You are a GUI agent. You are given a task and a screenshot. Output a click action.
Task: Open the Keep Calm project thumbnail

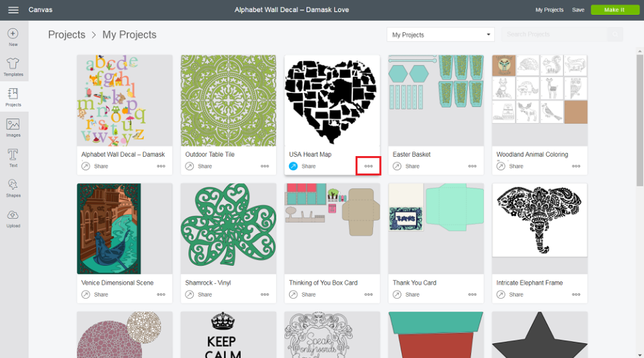(x=229, y=334)
